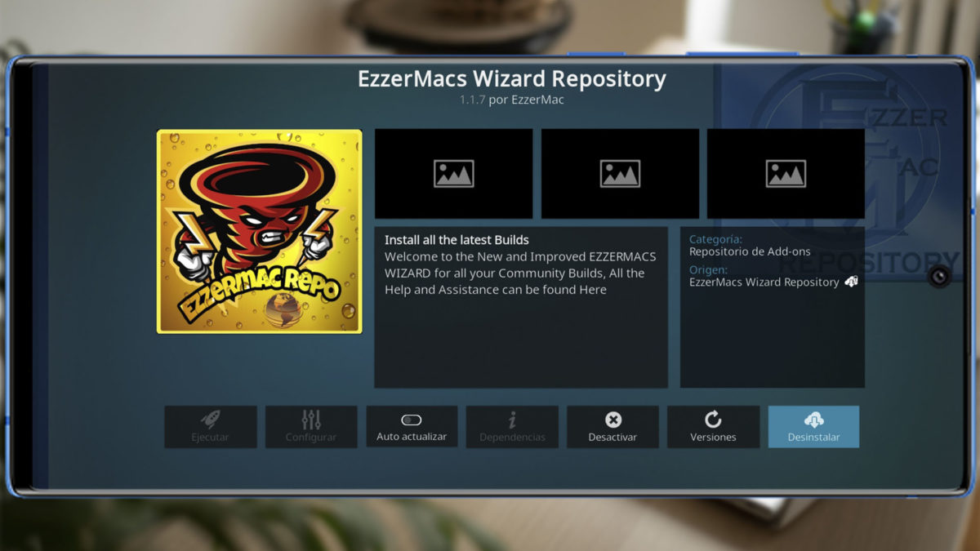Launch the add-on with Ejecutar

211,427
